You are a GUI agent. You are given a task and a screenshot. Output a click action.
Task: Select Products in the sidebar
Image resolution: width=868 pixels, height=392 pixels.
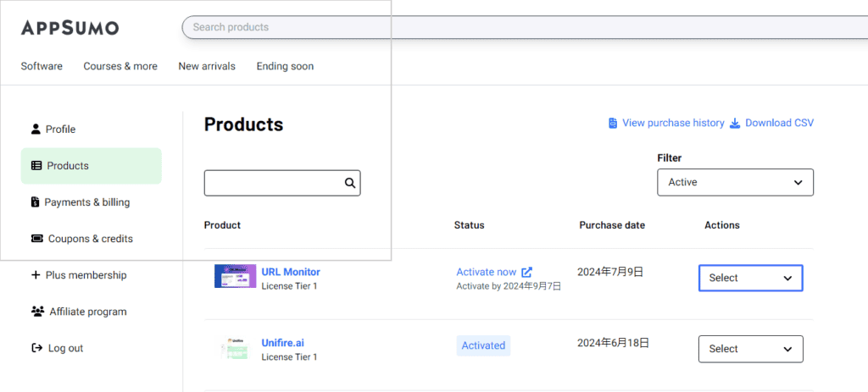pos(92,166)
